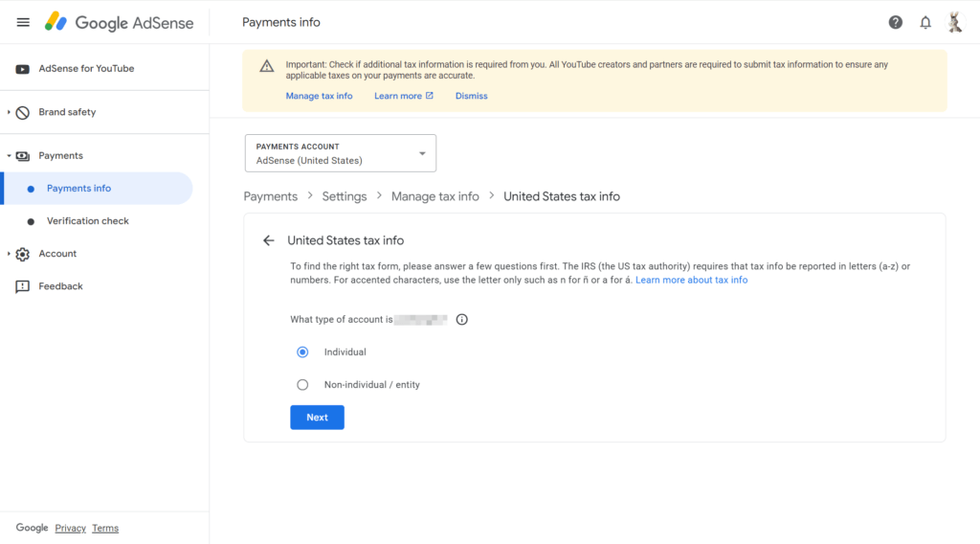The height and width of the screenshot is (544, 980).
Task: Click the Payments menu label in sidebar
Action: click(x=60, y=156)
